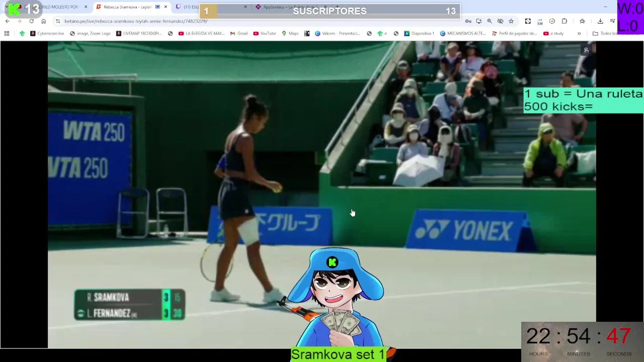Open the browser home page
This screenshot has width=644, height=362.
[43, 21]
